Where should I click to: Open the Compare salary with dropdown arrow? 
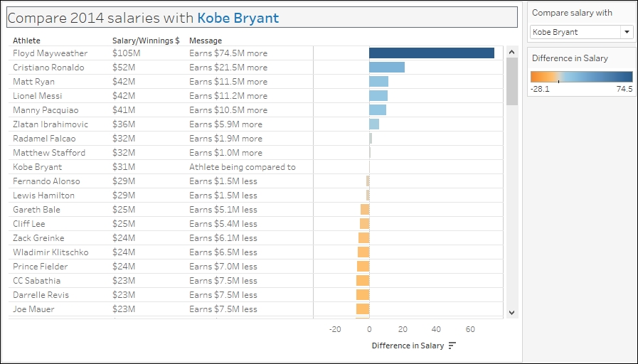[x=627, y=32]
